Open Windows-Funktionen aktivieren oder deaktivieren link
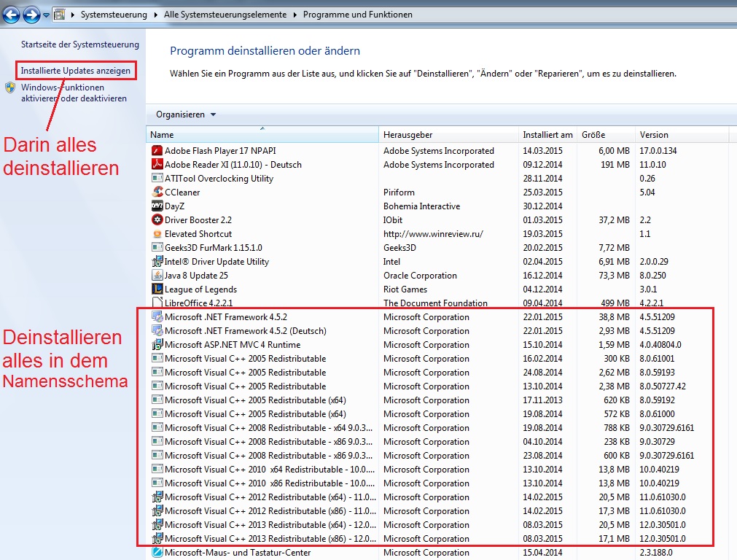The width and height of the screenshot is (737, 560). (74, 93)
